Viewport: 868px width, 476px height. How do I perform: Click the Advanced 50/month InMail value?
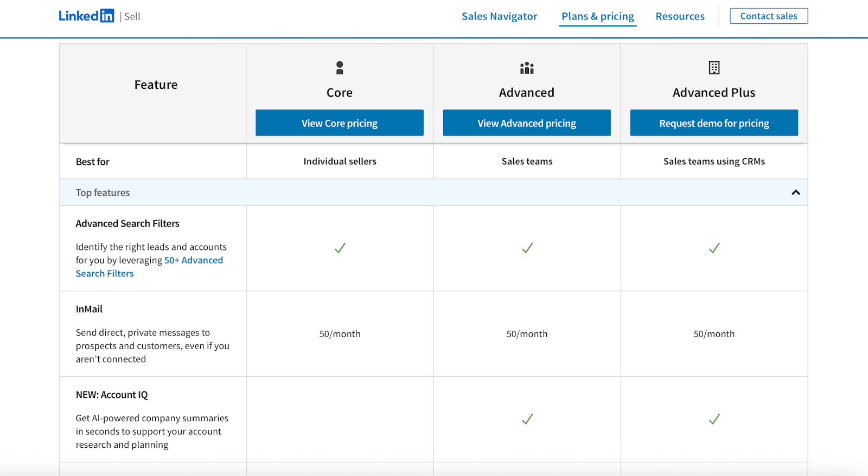(x=527, y=334)
